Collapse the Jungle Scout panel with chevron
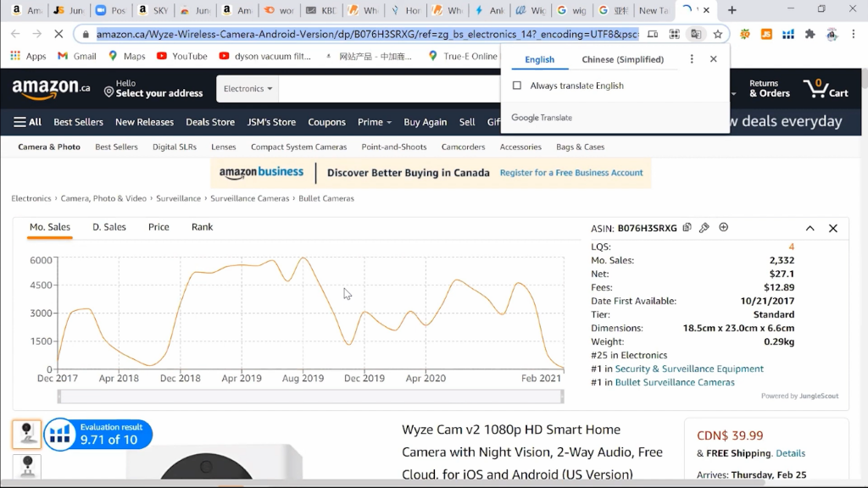Image resolution: width=868 pixels, height=488 pixels. [x=810, y=228]
